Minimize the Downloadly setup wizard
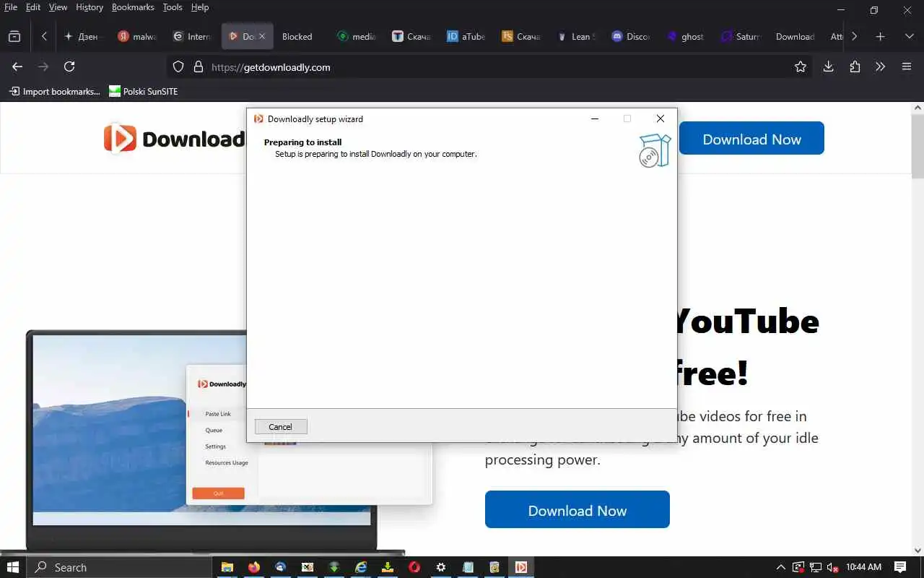924x578 pixels. [x=595, y=118]
